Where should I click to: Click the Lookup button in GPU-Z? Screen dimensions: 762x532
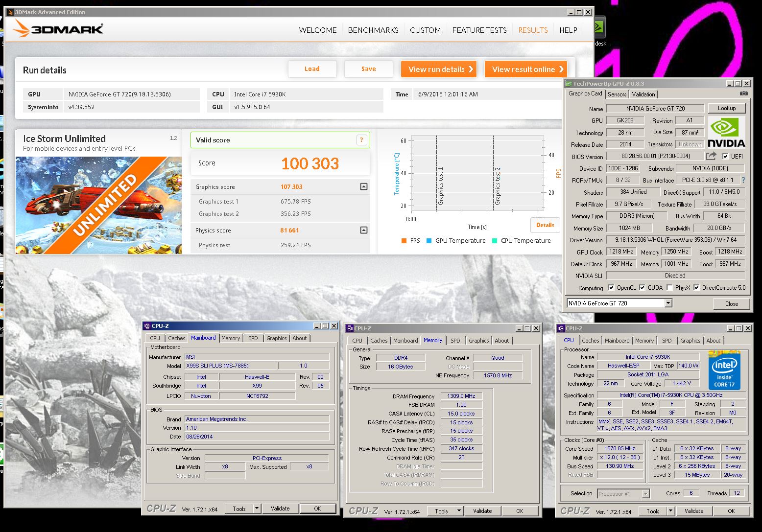tap(727, 108)
